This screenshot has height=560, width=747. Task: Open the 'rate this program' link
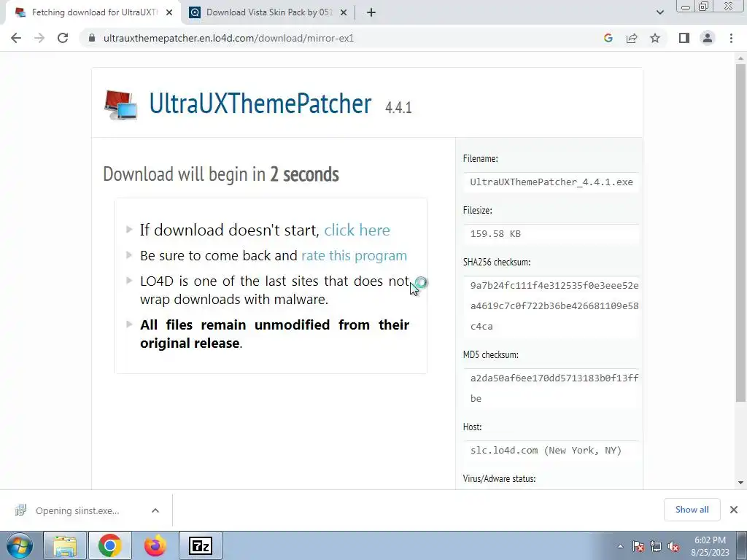point(354,256)
